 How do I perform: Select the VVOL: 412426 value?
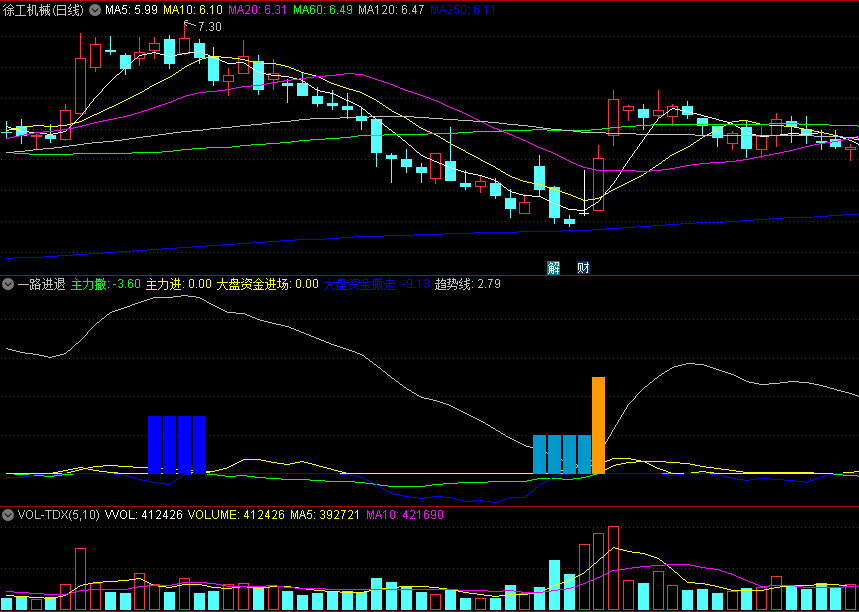[x=144, y=514]
